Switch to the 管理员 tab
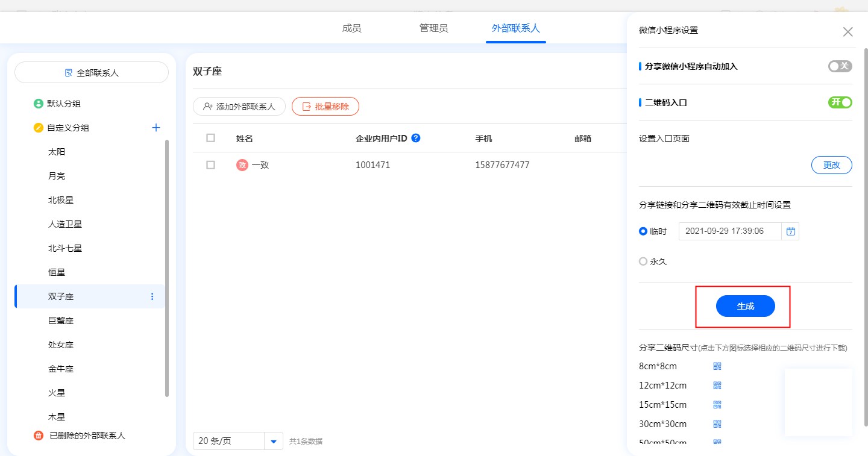 point(433,28)
